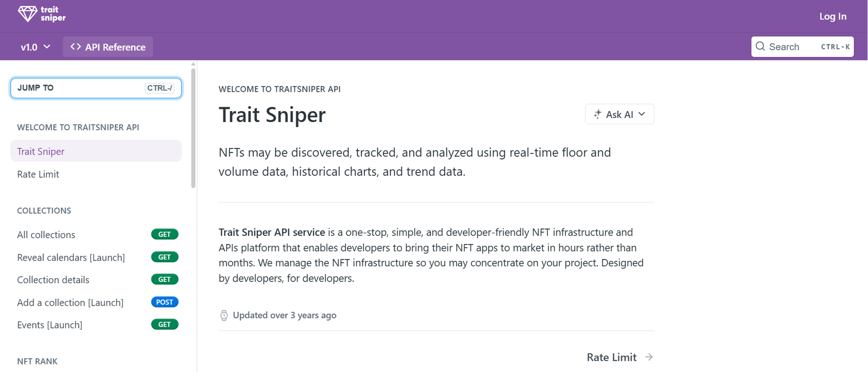Click the sidebar vertical scrollbar
This screenshot has height=372, width=868.
[193, 129]
